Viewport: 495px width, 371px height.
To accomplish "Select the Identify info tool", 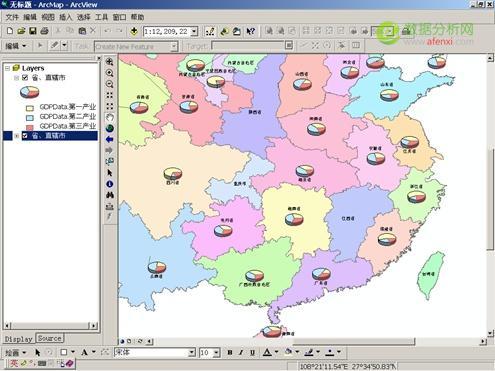I will click(109, 184).
